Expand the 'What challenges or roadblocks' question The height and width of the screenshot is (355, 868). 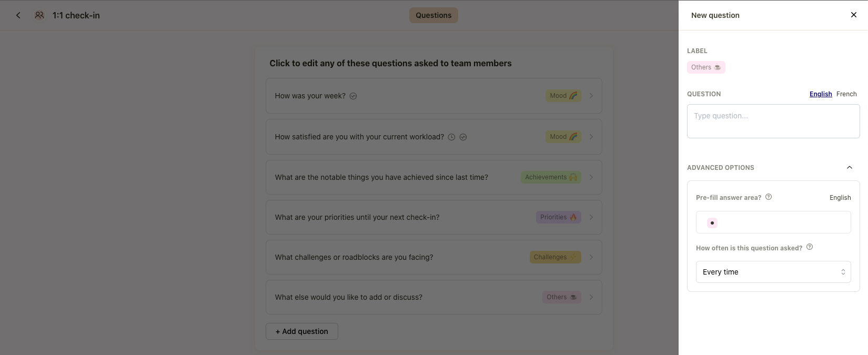pyautogui.click(x=434, y=257)
